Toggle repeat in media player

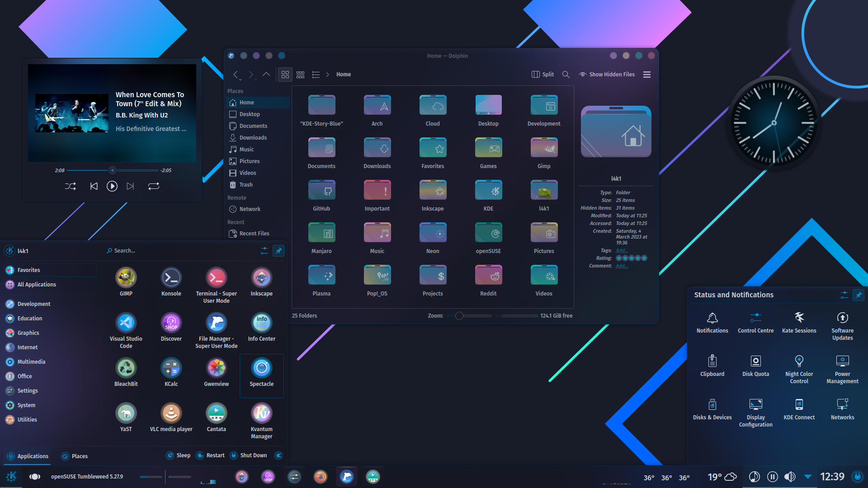click(154, 186)
